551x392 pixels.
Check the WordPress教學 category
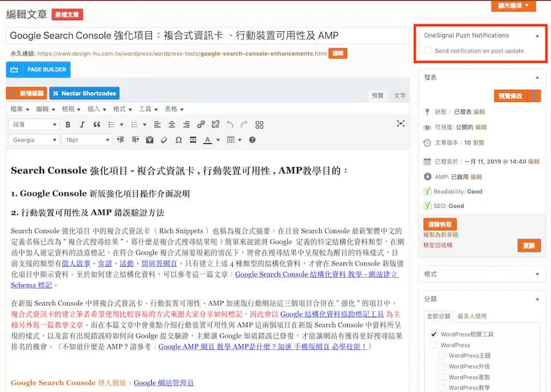441,388
